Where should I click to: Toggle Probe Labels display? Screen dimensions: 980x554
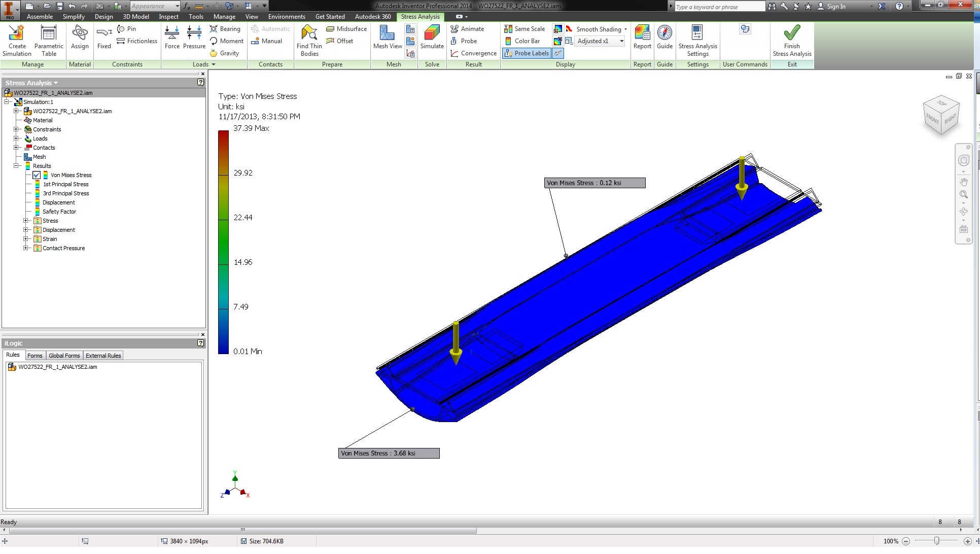[527, 53]
